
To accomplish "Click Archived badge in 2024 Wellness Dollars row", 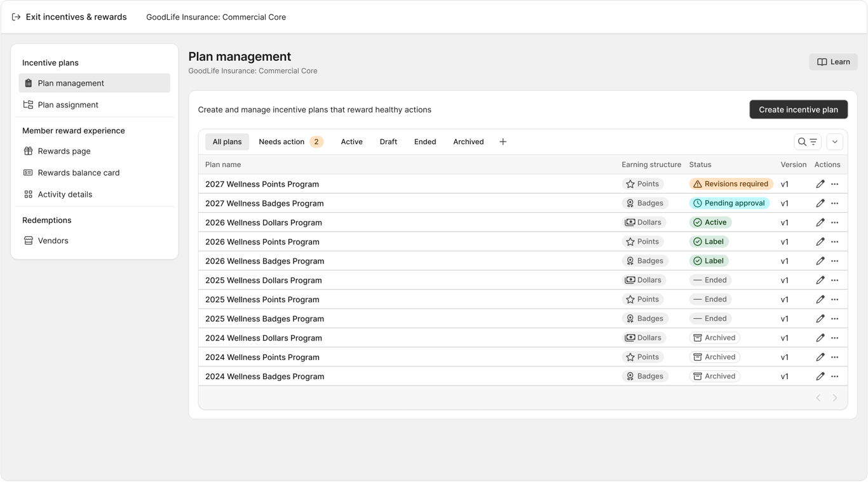I will tap(714, 338).
